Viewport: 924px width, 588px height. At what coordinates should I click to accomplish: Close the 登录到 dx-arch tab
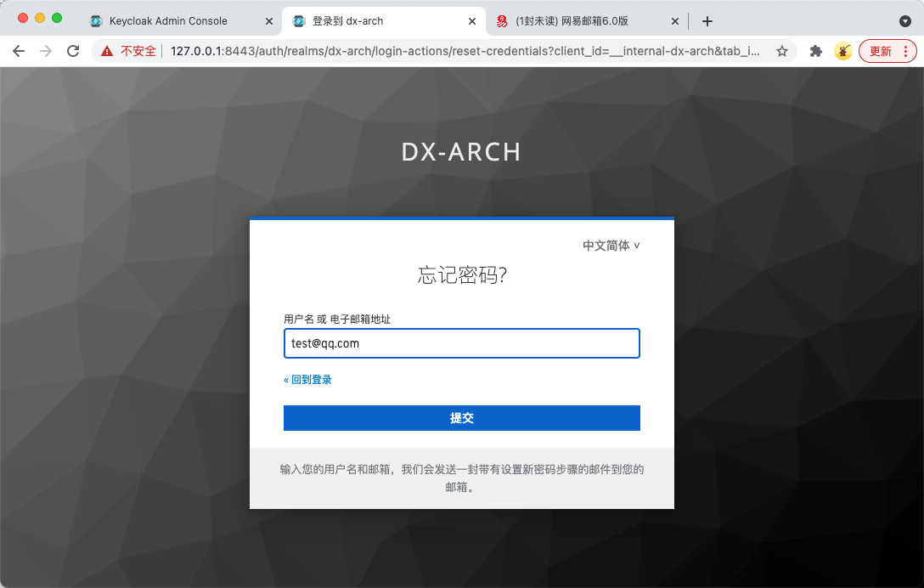[472, 21]
